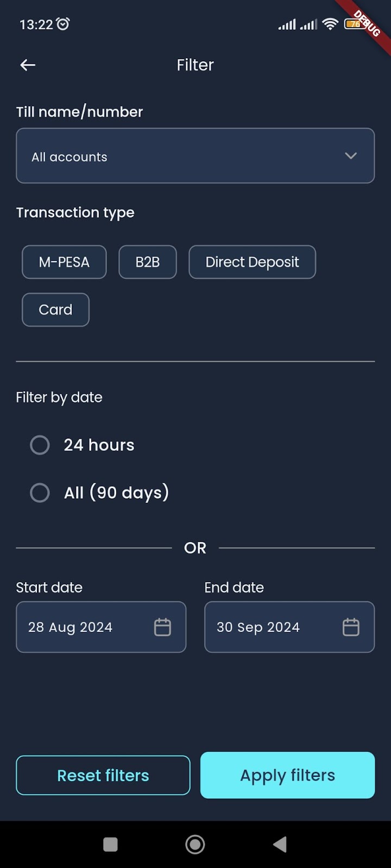Toggle the M-PESA transaction type chip
This screenshot has width=391, height=868.
click(x=64, y=262)
